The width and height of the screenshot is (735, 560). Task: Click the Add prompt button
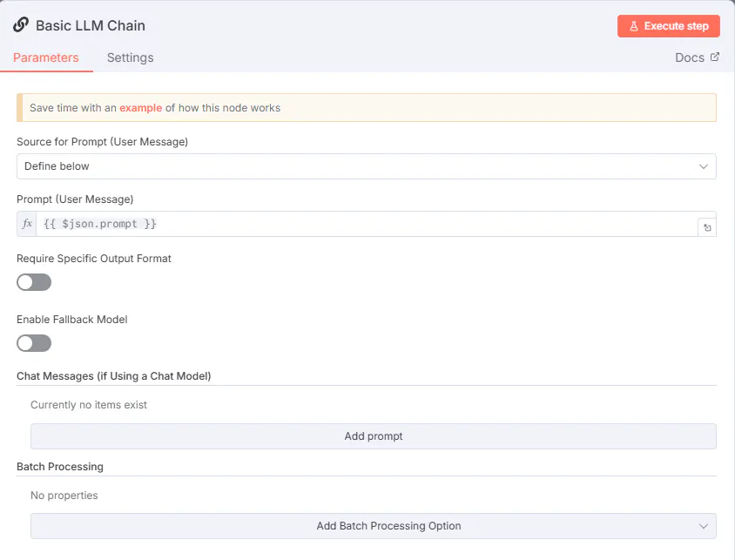point(373,436)
